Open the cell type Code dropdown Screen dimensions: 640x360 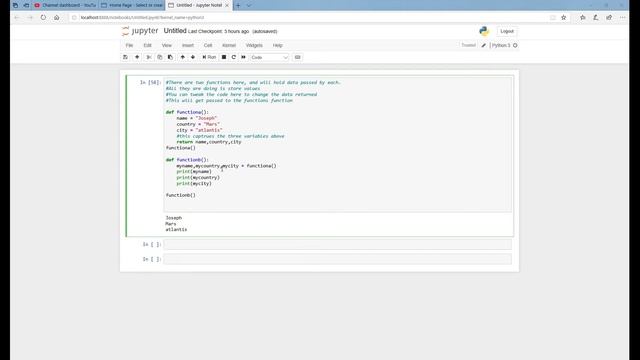point(269,58)
